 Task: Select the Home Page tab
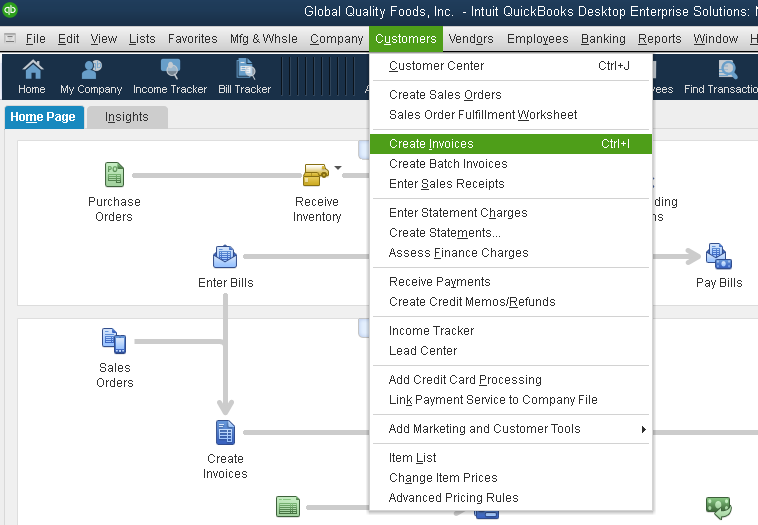coord(44,117)
